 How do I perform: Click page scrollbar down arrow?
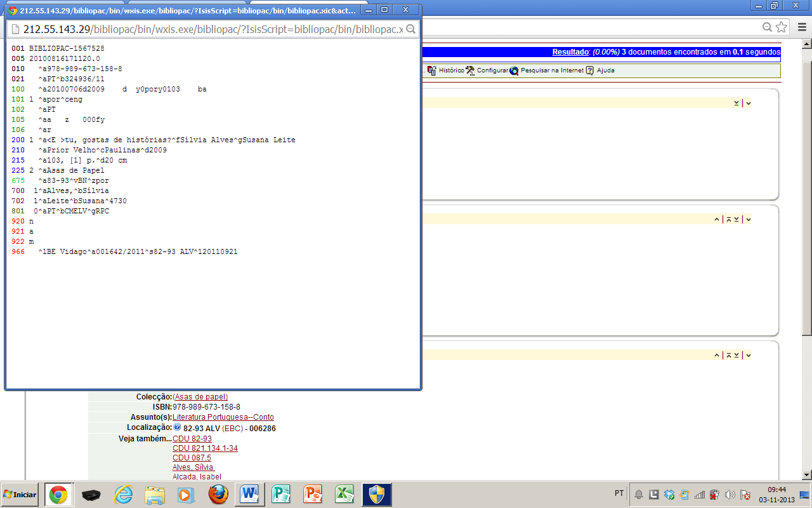point(807,474)
